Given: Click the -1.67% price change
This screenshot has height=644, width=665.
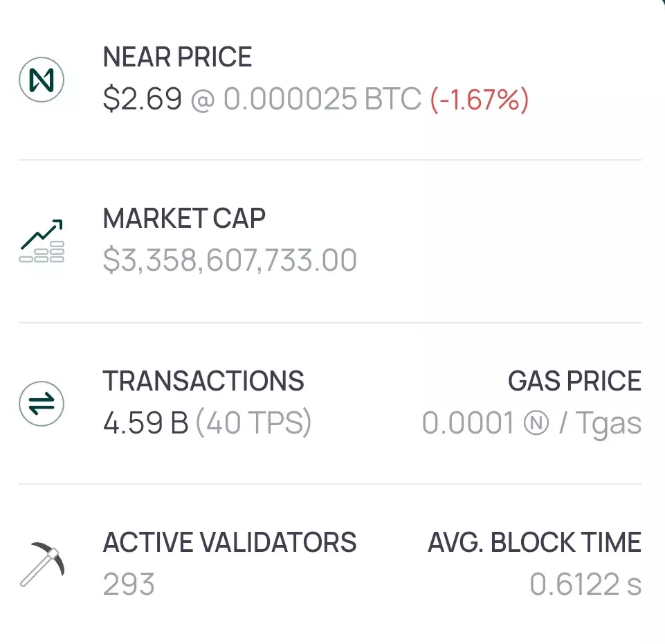Looking at the screenshot, I should click(480, 99).
